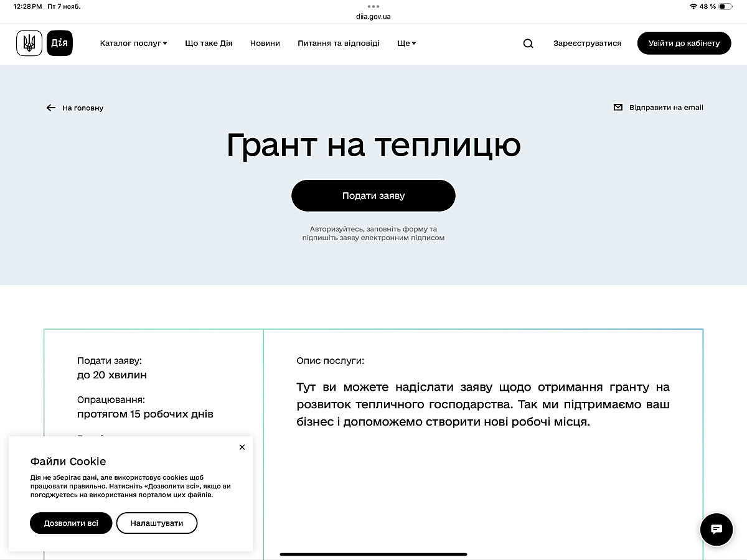Tap the diia.gov.ua address bar
The image size is (747, 560).
click(374, 17)
